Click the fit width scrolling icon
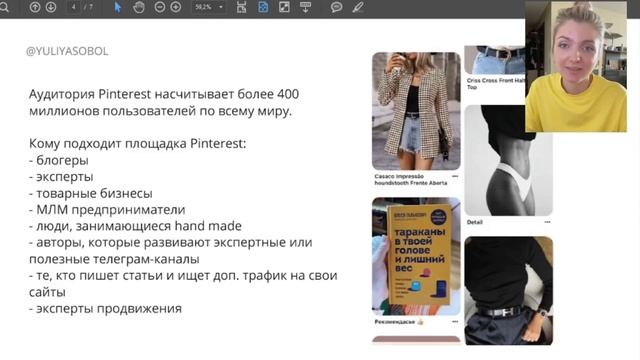Image resolution: width=640 pixels, height=360 pixels. 241,7
